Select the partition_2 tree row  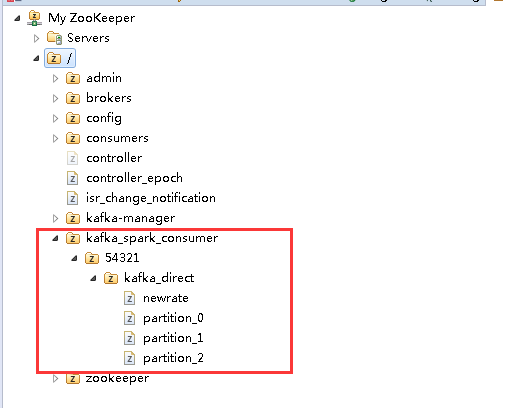(173, 358)
